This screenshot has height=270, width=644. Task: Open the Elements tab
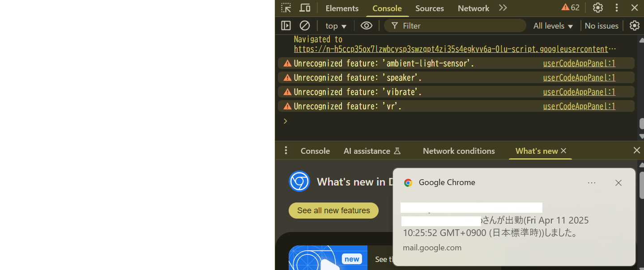[342, 8]
